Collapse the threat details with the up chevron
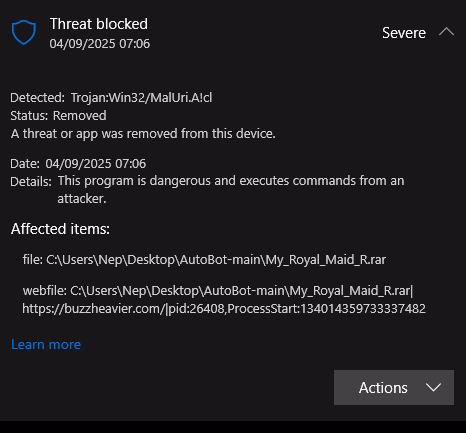 click(446, 32)
